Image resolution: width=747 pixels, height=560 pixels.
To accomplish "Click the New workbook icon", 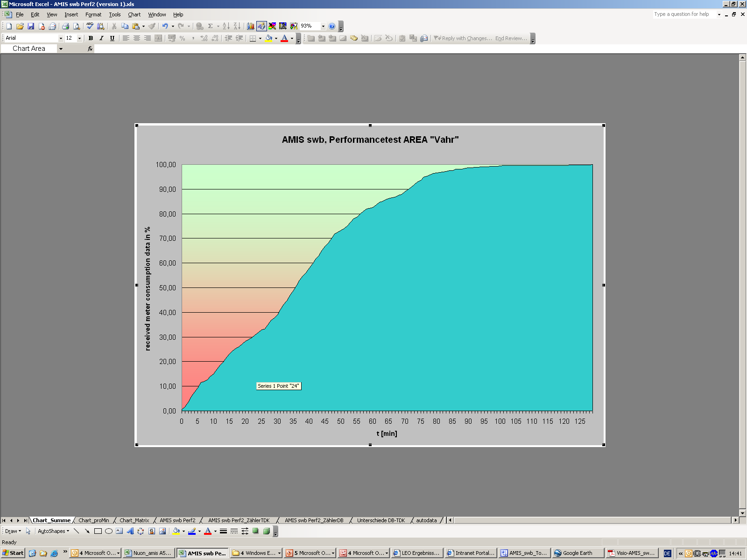I will 9,26.
